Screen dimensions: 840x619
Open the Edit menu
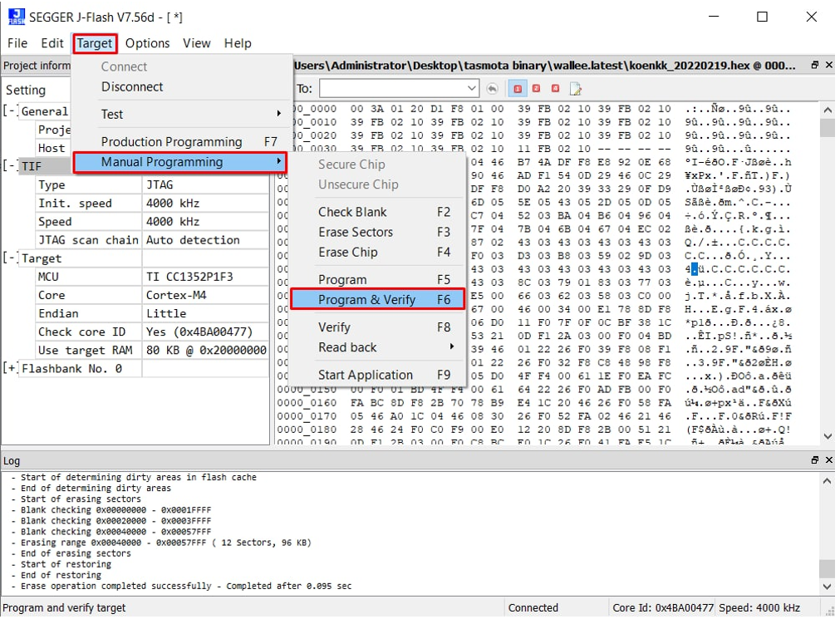(52, 43)
